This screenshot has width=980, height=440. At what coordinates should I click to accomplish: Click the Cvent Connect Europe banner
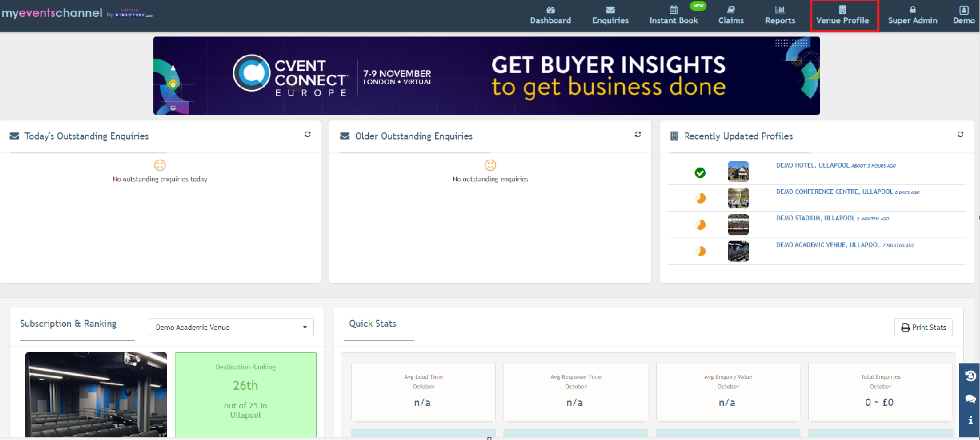click(486, 75)
